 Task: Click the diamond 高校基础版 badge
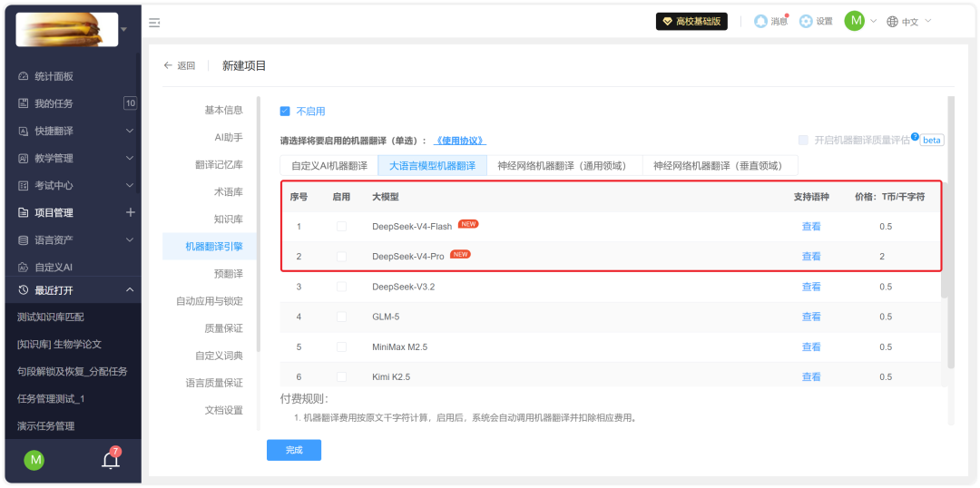(x=691, y=21)
